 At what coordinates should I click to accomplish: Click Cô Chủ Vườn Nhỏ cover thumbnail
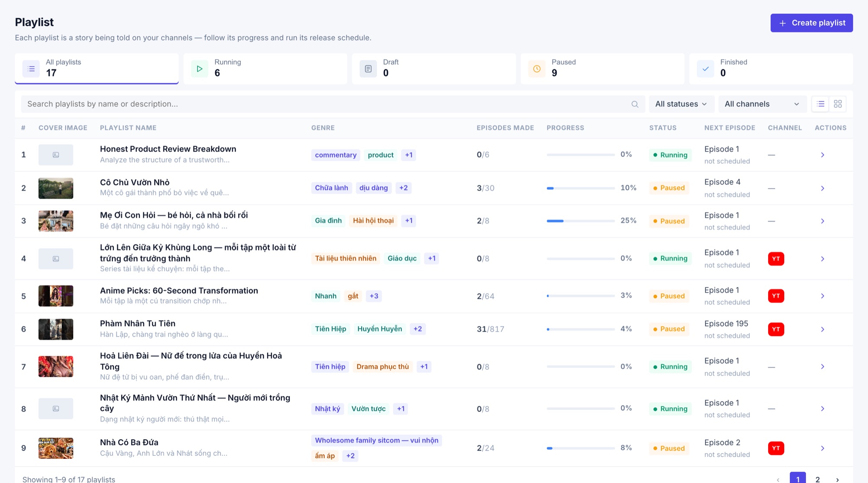(56, 188)
